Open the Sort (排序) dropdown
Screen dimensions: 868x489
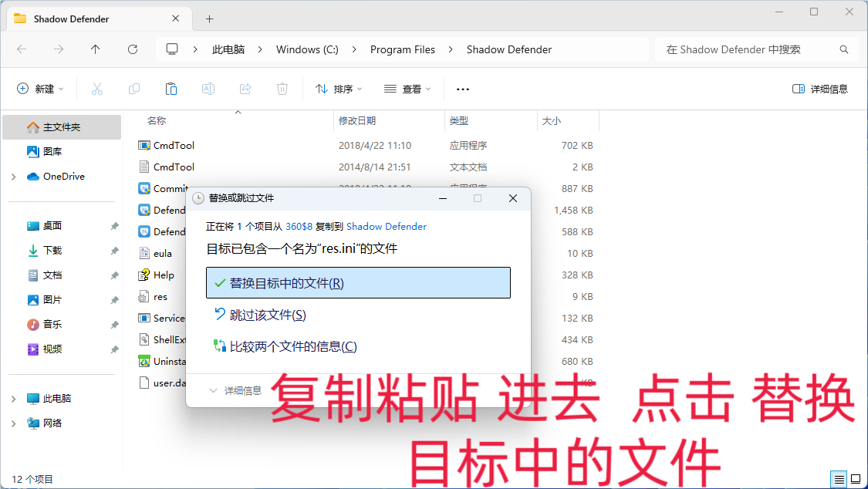click(x=339, y=89)
